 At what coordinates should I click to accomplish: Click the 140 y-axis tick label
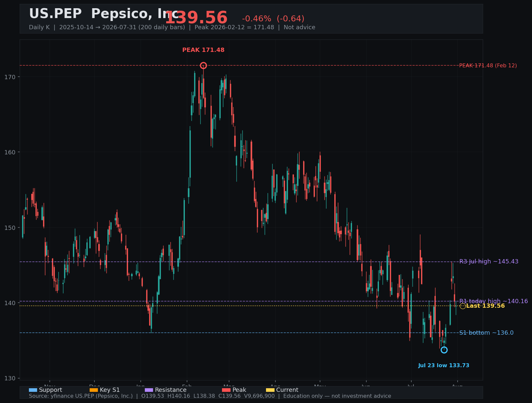10,303
